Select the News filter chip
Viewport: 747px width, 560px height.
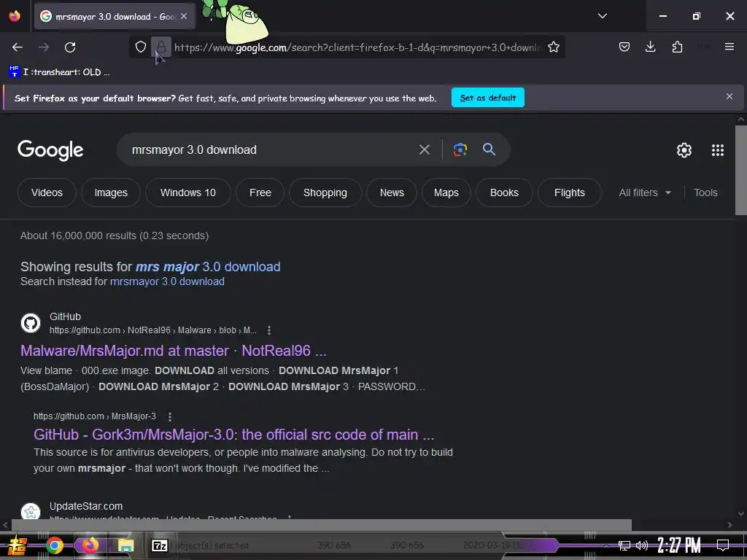[x=392, y=192]
